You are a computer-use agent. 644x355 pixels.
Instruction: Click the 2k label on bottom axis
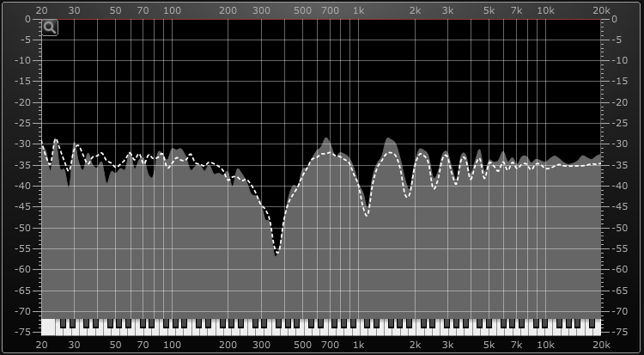pos(415,345)
